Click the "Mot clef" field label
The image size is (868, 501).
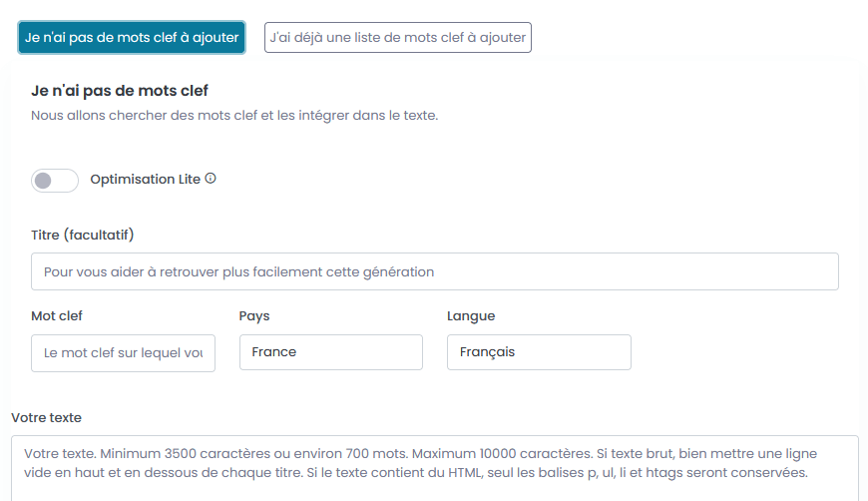coord(57,316)
